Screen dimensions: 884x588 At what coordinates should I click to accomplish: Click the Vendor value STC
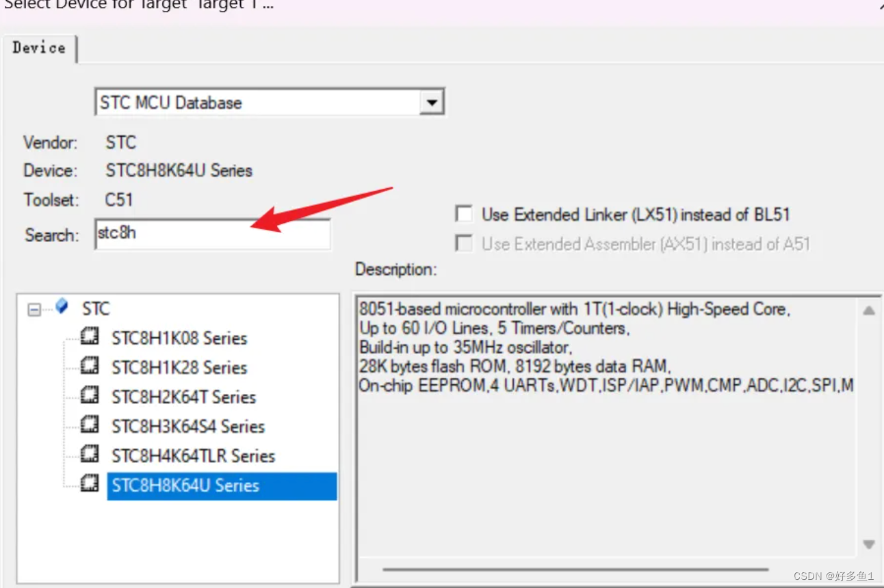click(121, 142)
